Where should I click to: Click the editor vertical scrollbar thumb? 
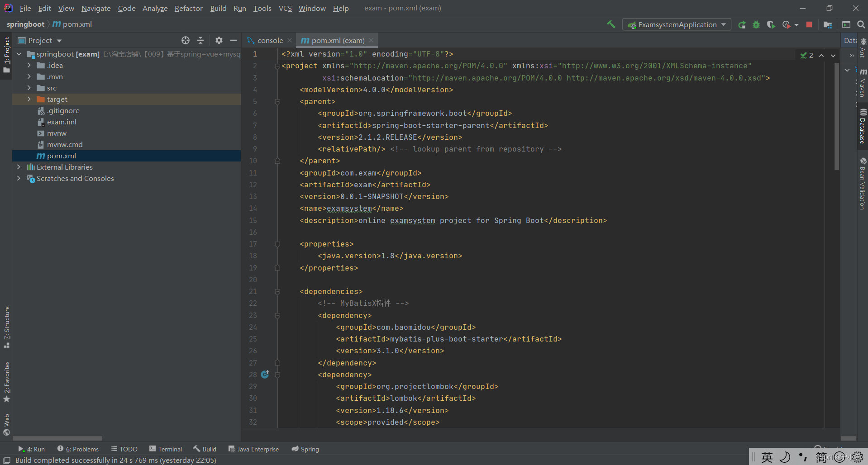[837, 117]
